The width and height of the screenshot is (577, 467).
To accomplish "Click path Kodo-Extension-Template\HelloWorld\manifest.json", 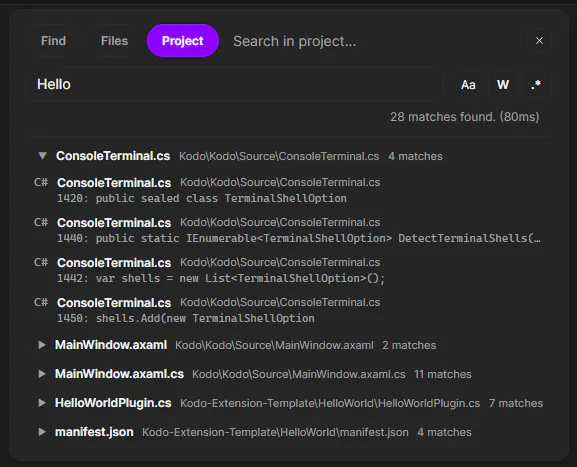I will click(x=275, y=432).
